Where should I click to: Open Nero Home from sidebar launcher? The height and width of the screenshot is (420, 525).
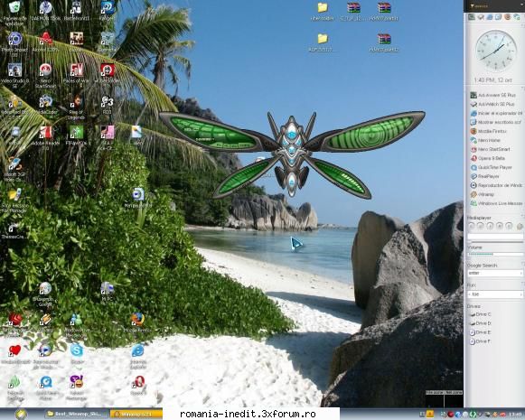[486, 140]
